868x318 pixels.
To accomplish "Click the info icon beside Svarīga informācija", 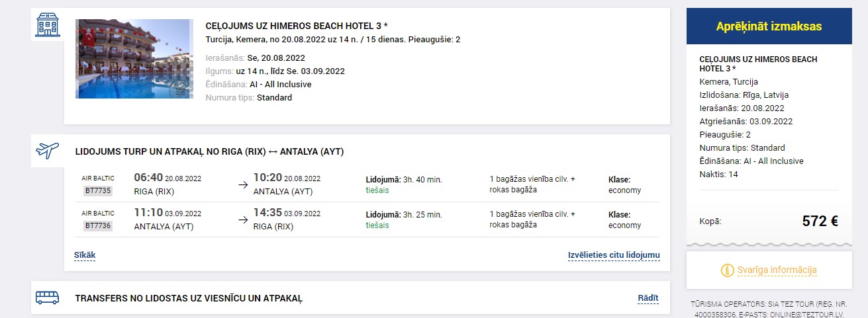I will 727,270.
